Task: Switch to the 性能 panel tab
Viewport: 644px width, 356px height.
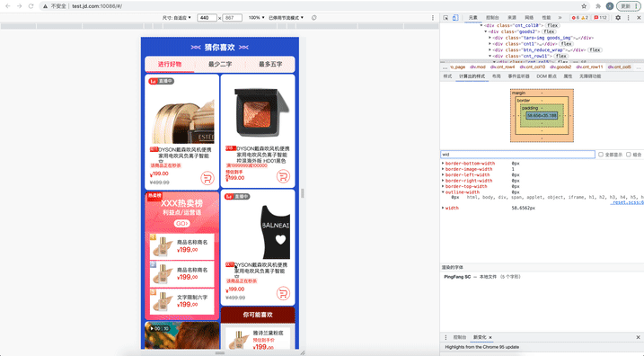Action: coord(546,18)
